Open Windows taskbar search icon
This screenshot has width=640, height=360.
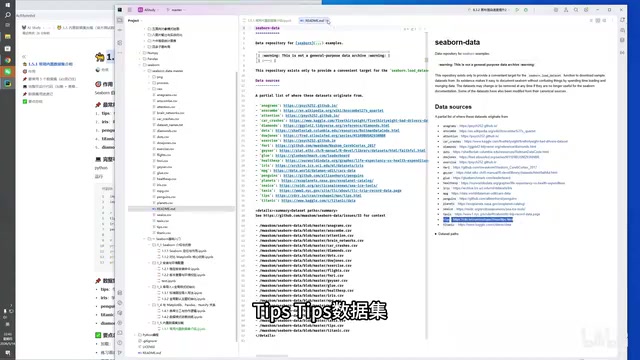8,15
